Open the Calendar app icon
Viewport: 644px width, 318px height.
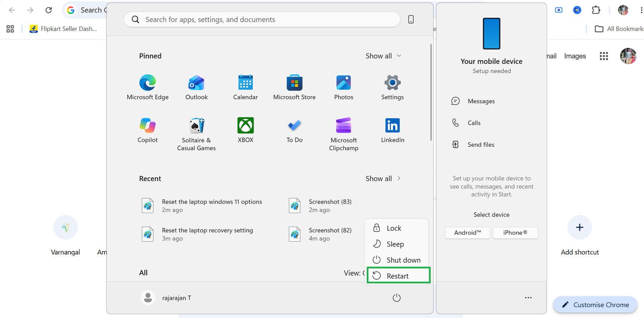pyautogui.click(x=246, y=87)
